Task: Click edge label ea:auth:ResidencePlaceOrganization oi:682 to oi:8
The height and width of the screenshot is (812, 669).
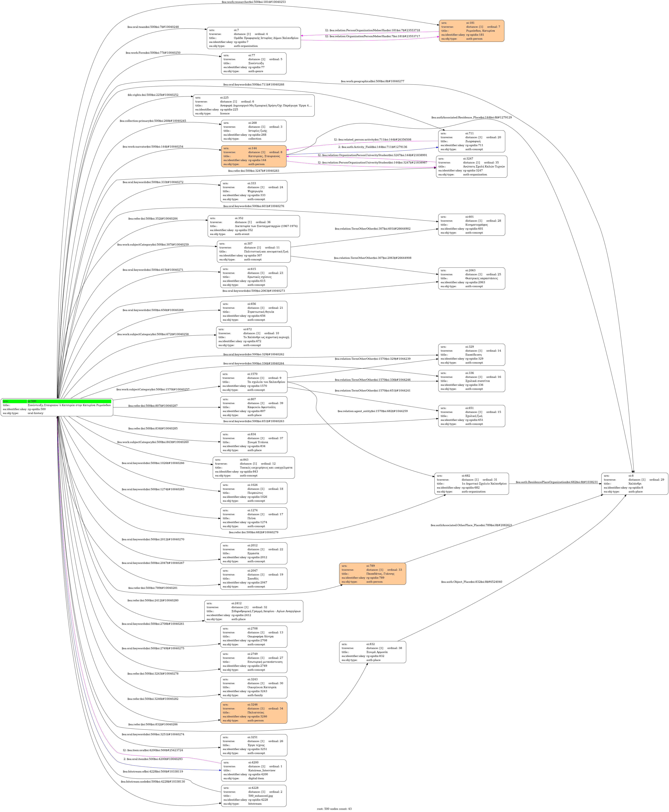Action: pos(557,482)
